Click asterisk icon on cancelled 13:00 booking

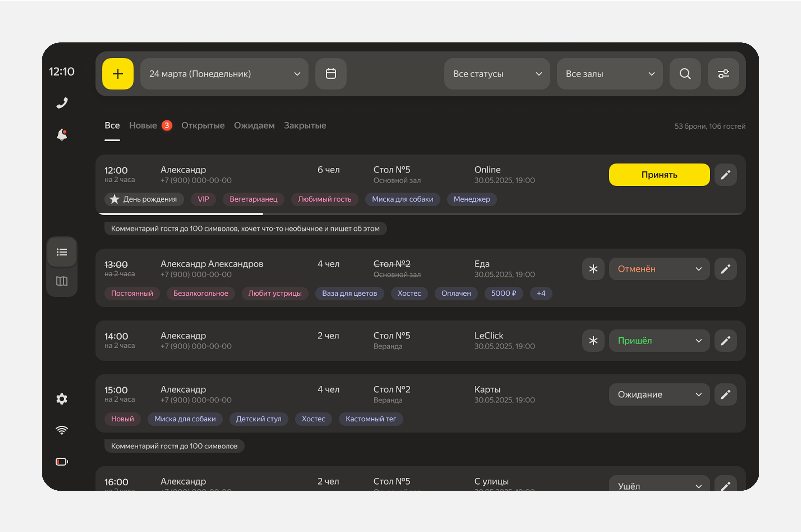click(593, 269)
